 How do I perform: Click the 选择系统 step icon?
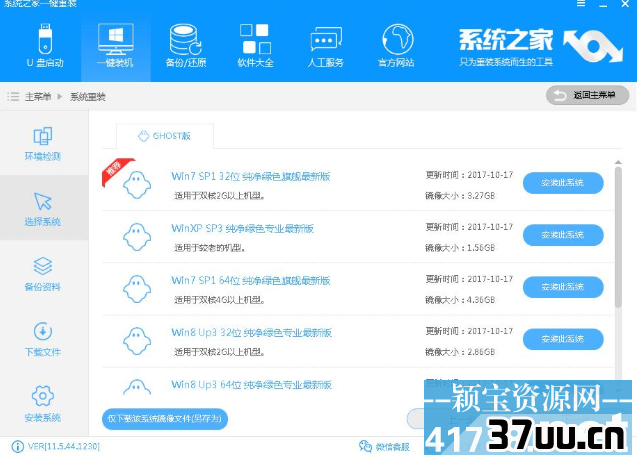click(x=43, y=202)
